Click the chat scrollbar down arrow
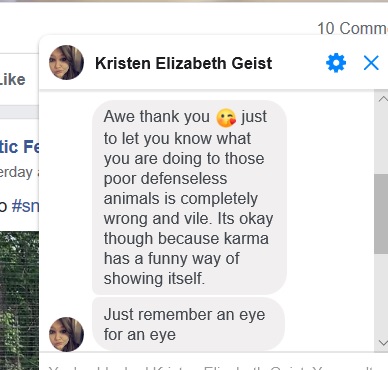Image resolution: width=388 pixels, height=370 pixels. [382, 343]
